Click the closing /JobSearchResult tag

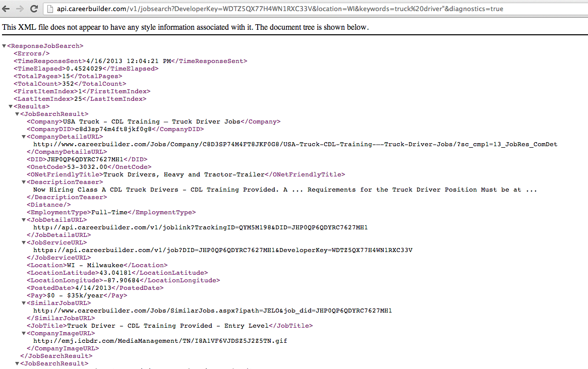tap(56, 356)
